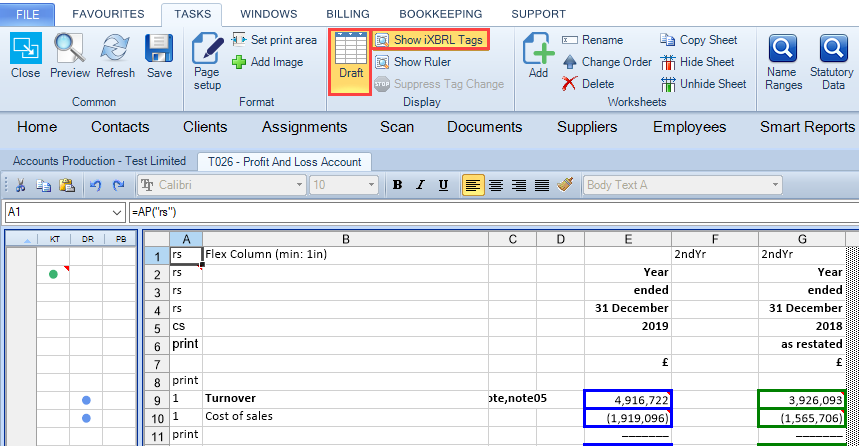The image size is (859, 446).
Task: Toggle bold formatting
Action: point(397,185)
